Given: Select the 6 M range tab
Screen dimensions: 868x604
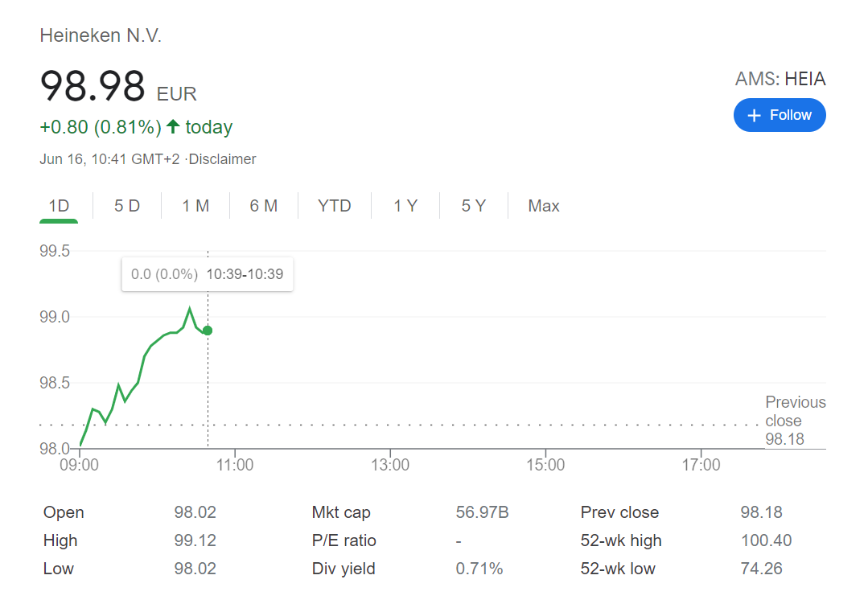Looking at the screenshot, I should (263, 206).
